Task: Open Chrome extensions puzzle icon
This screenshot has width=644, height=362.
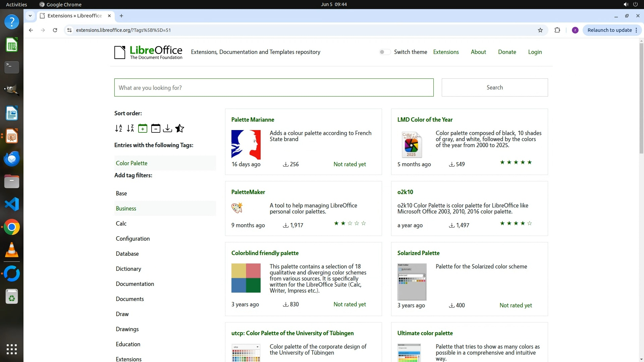Action: pos(557,30)
